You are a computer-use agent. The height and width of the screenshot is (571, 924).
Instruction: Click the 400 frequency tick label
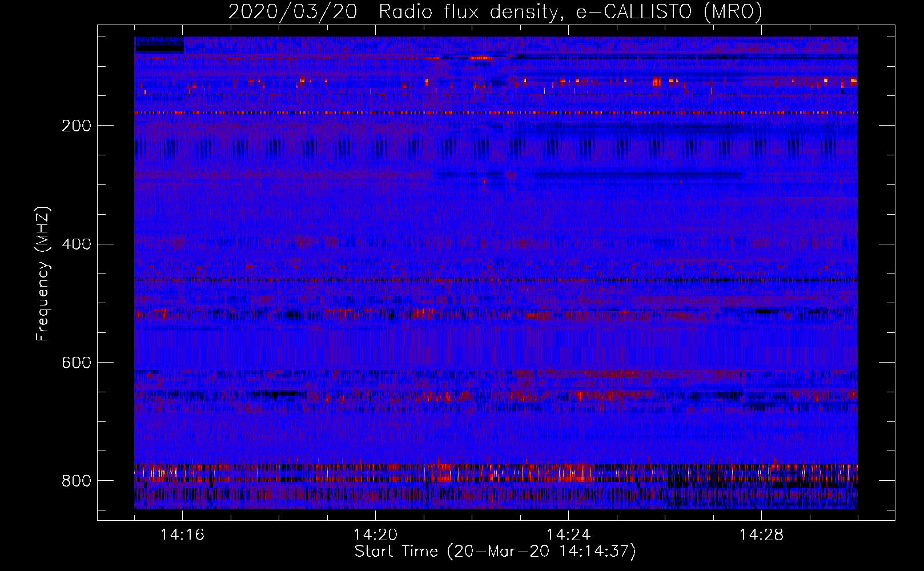[x=77, y=244]
